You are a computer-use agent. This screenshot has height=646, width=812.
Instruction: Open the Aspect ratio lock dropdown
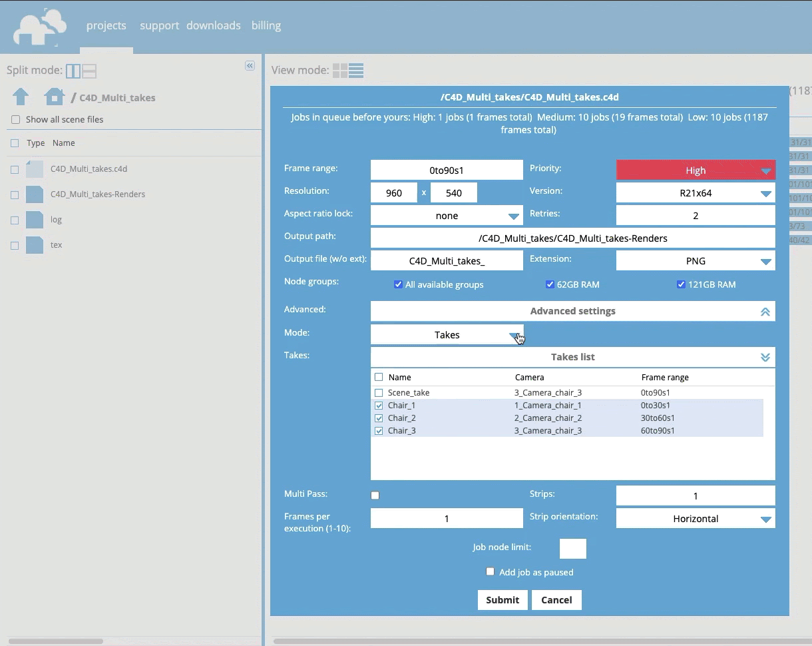(x=447, y=216)
